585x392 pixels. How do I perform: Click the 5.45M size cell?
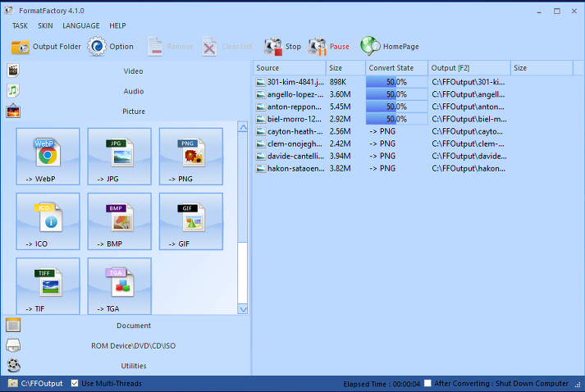click(x=340, y=107)
